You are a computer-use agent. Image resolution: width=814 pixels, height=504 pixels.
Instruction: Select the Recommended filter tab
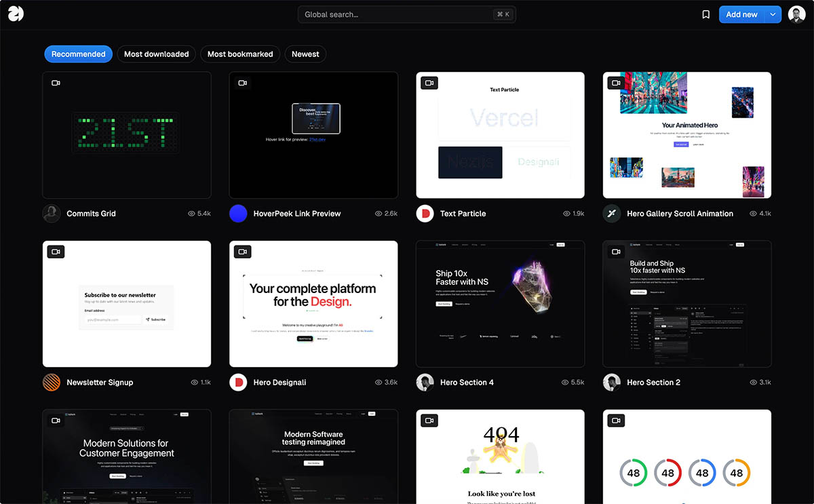click(78, 54)
